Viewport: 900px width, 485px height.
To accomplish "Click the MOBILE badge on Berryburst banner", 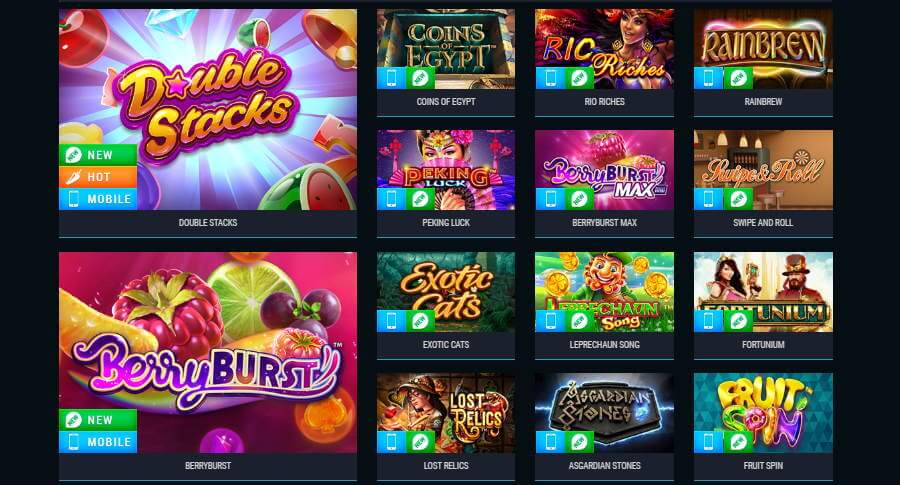I will (x=98, y=442).
